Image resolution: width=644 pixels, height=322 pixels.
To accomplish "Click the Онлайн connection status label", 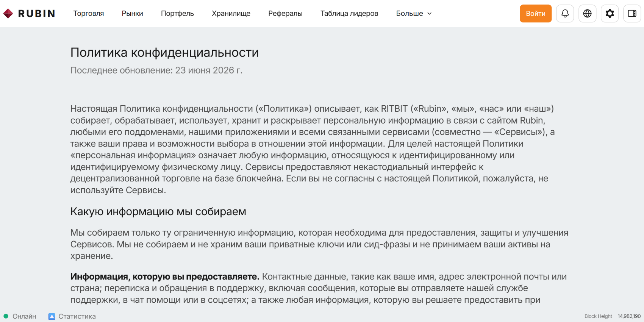I will [24, 316].
